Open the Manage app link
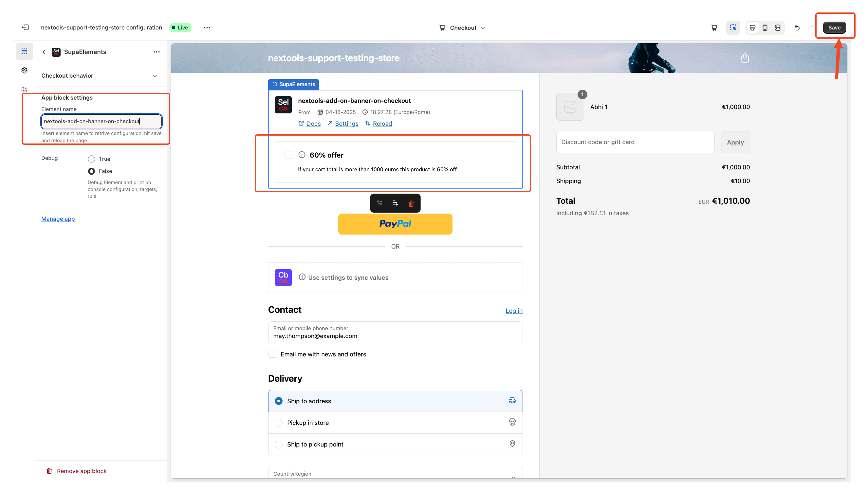 [58, 219]
